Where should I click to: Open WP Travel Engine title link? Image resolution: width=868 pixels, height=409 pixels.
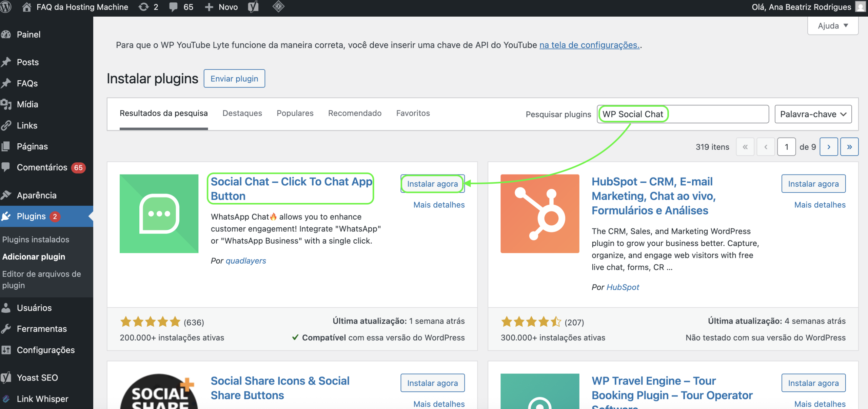672,392
